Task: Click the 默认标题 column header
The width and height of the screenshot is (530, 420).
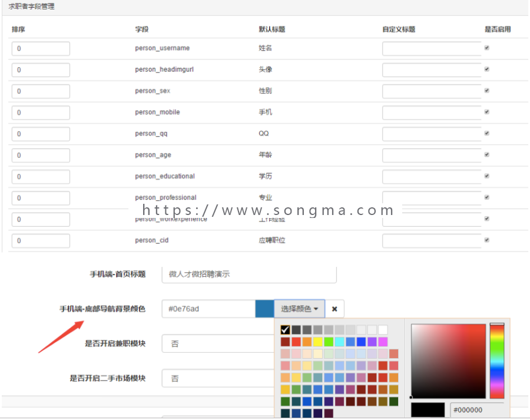Action: pos(271,29)
